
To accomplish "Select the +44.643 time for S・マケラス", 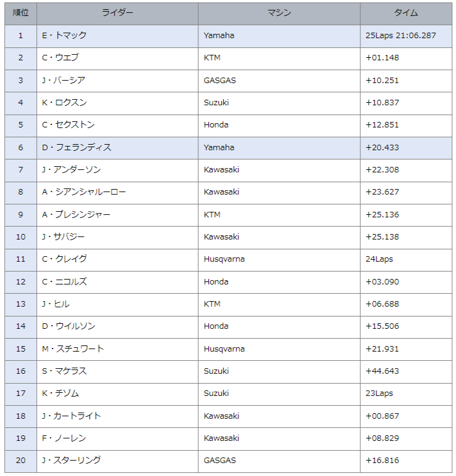I will (382, 371).
